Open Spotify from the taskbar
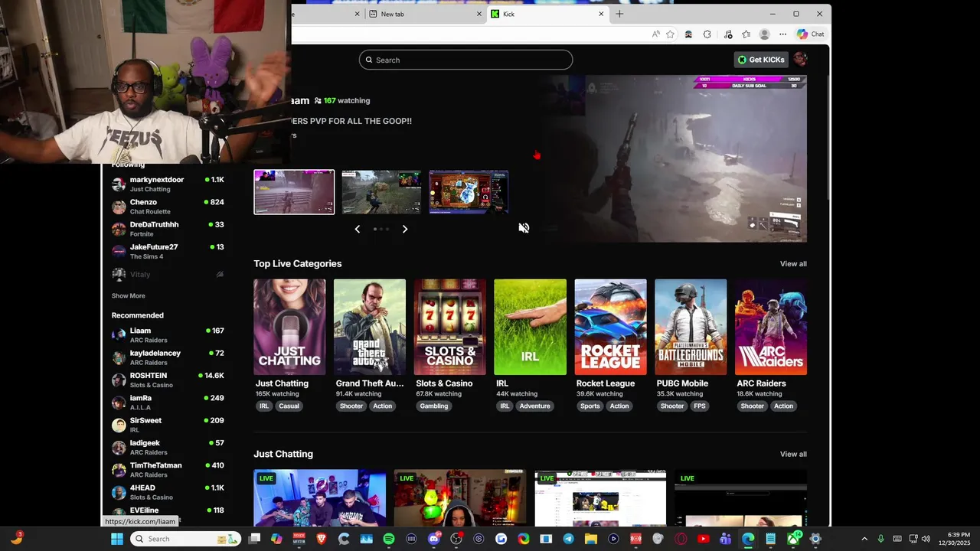 (389, 539)
